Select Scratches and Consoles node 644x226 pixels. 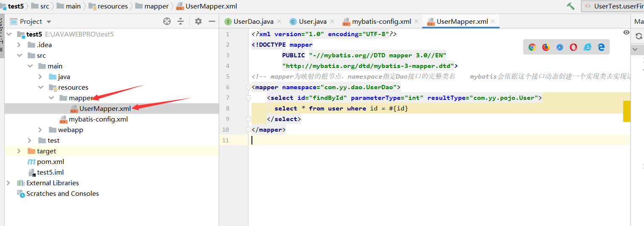coord(62,194)
